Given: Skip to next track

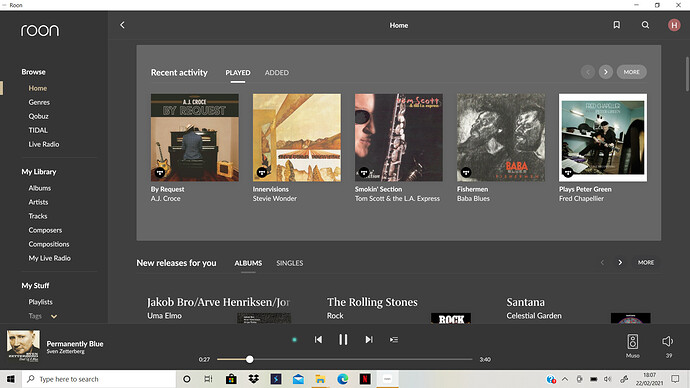Looking at the screenshot, I should (x=369, y=339).
